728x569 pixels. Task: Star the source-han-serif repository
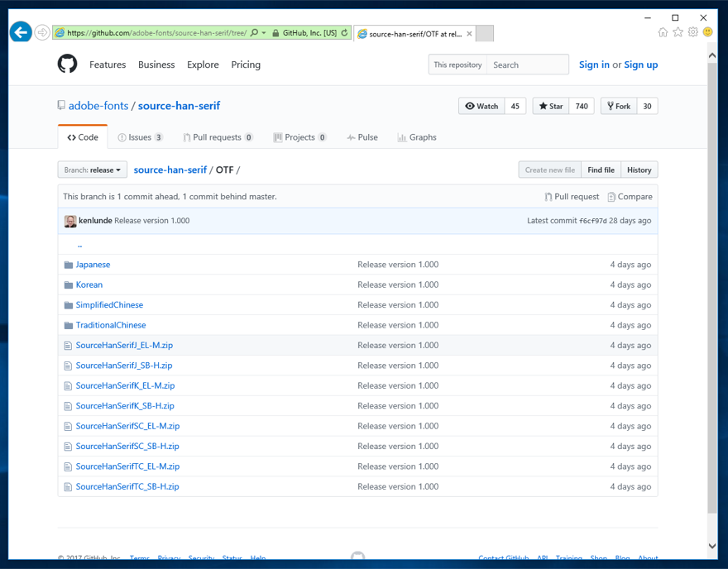[x=551, y=106]
